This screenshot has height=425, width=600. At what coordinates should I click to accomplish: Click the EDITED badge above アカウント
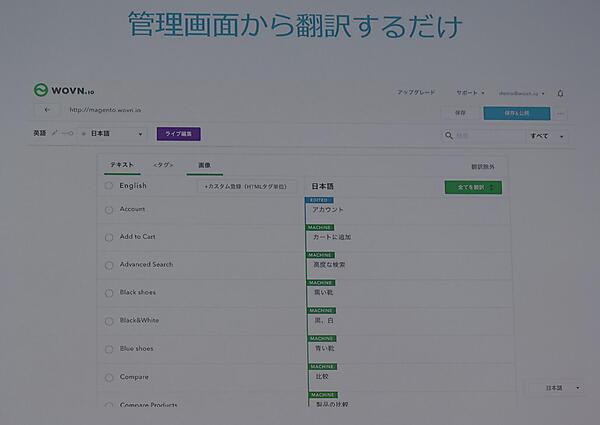click(x=319, y=200)
